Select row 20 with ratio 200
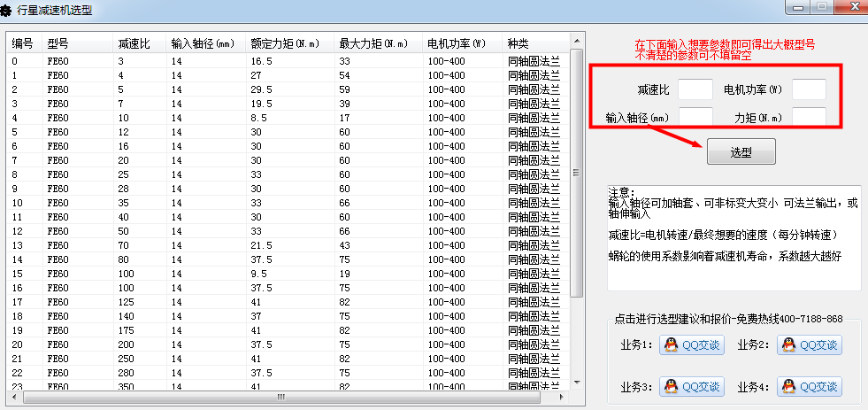 pyautogui.click(x=288, y=344)
